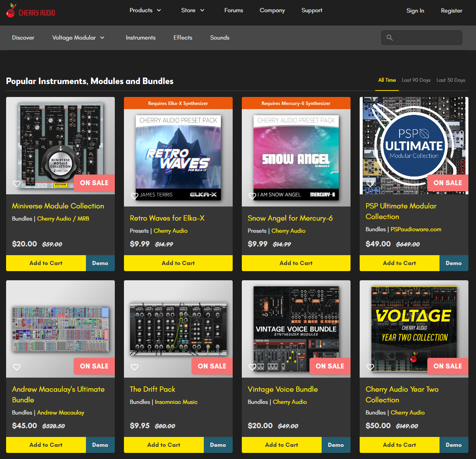The height and width of the screenshot is (459, 476).
Task: Favorite Cherry Audio Year Two Collection heart
Action: tap(370, 367)
